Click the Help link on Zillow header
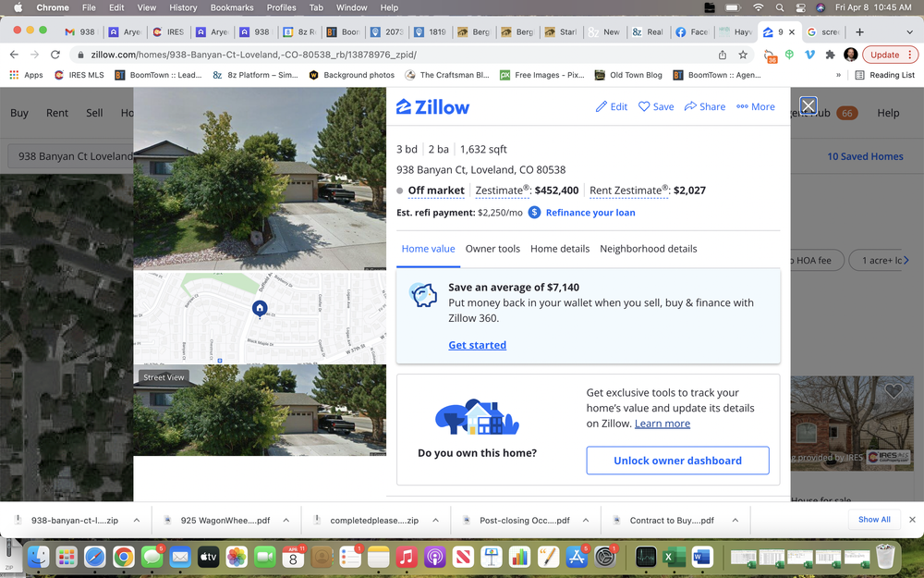Image resolution: width=924 pixels, height=578 pixels. point(888,113)
